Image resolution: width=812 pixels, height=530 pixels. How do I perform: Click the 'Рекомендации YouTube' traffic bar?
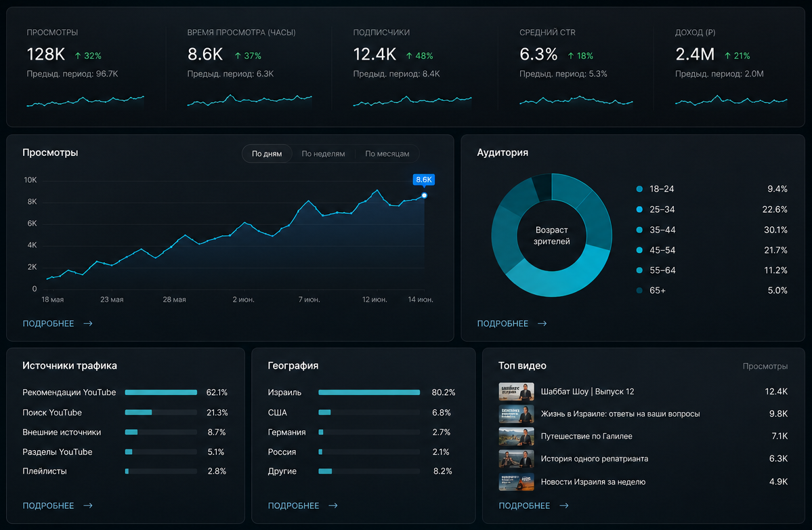(161, 392)
